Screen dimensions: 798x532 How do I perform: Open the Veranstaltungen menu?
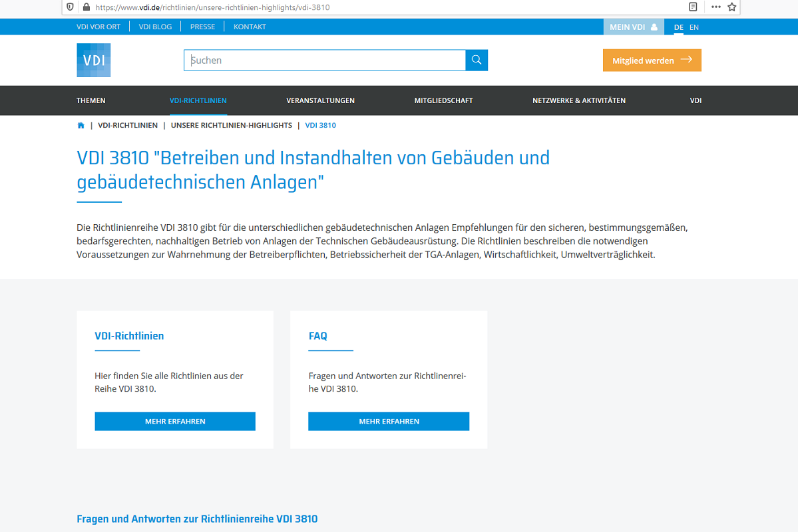tap(321, 100)
